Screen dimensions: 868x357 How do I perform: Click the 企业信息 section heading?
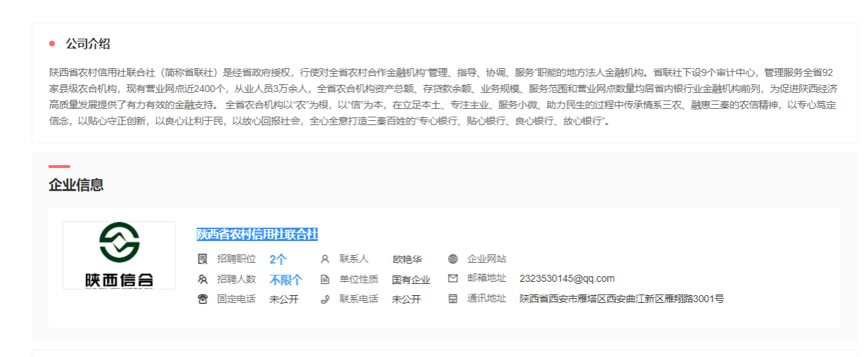76,185
